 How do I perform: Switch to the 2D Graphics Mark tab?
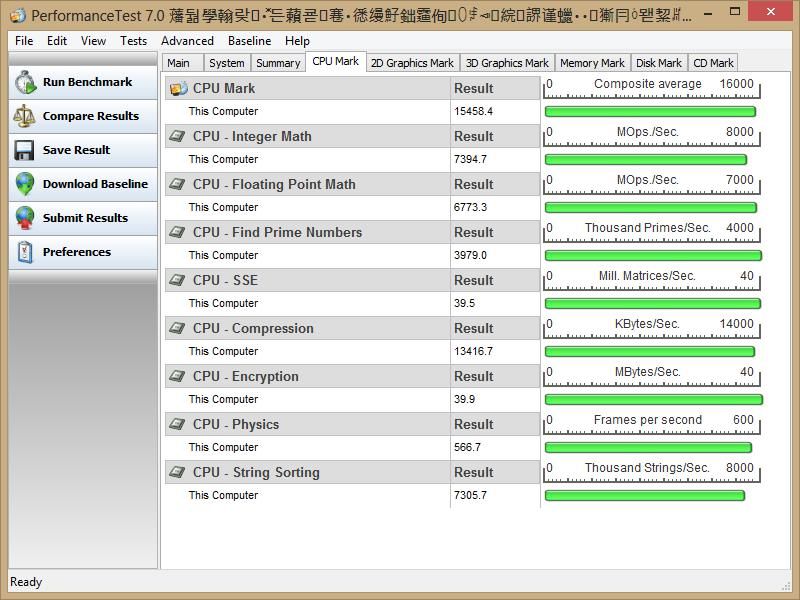coord(412,63)
